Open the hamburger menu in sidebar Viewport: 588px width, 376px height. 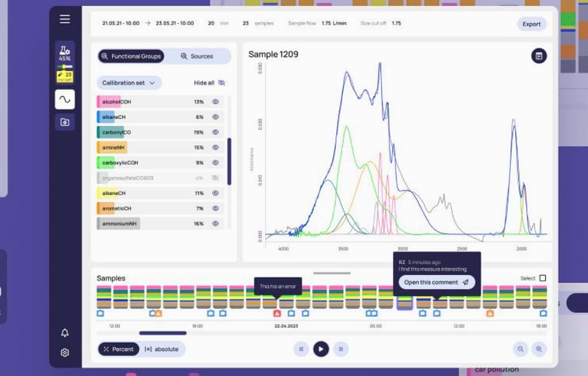(x=65, y=19)
